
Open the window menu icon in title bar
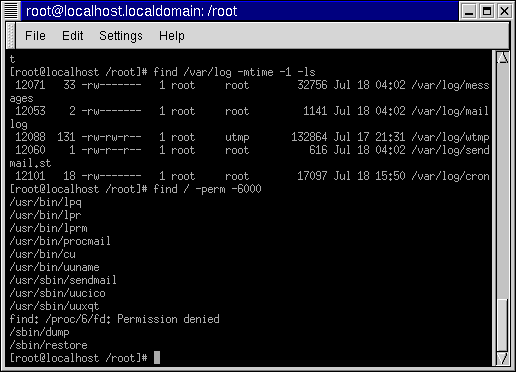pos(11,11)
